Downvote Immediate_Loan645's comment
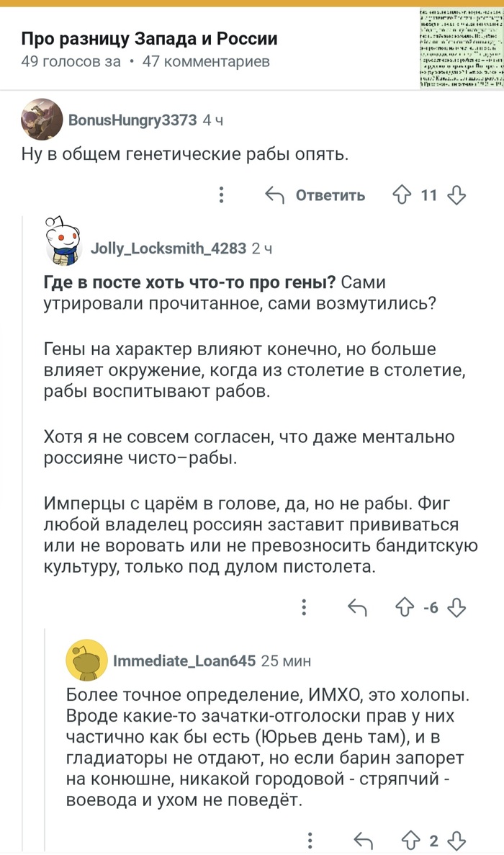Viewport: 504px width, 855px height. click(457, 841)
